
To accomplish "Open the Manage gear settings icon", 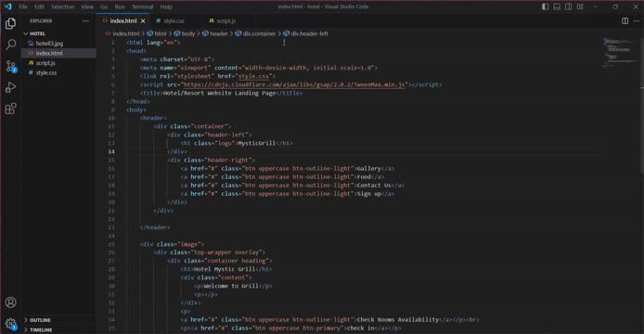I will coord(11,324).
